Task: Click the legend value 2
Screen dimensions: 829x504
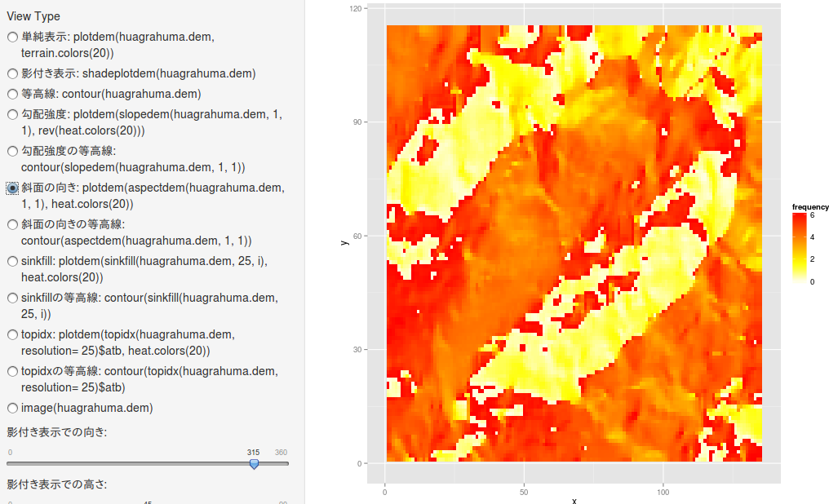Action: tap(812, 259)
